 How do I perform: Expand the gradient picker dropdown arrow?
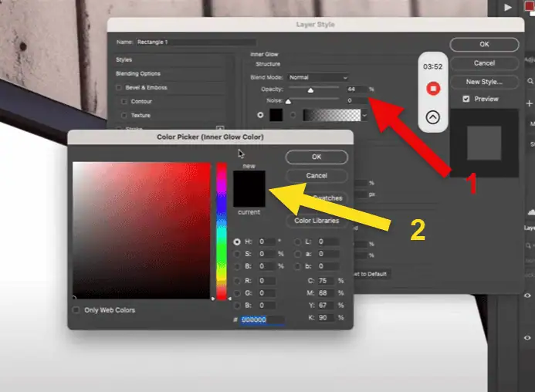point(364,115)
